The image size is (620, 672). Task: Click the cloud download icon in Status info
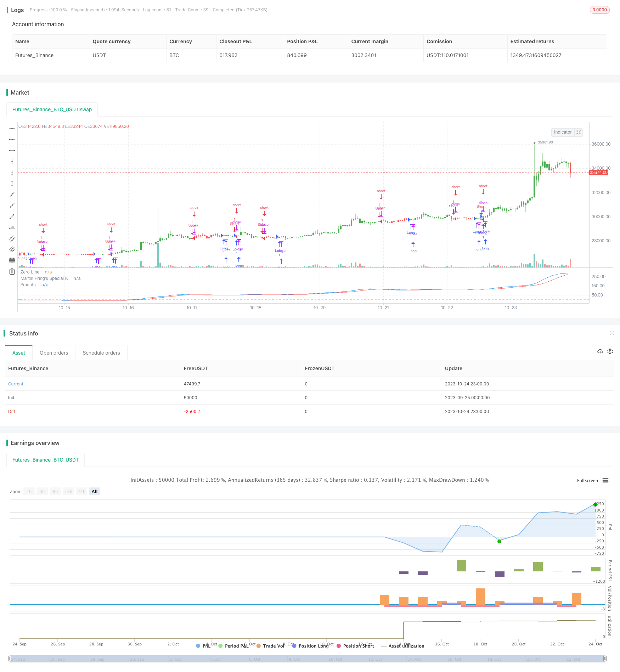tap(600, 351)
